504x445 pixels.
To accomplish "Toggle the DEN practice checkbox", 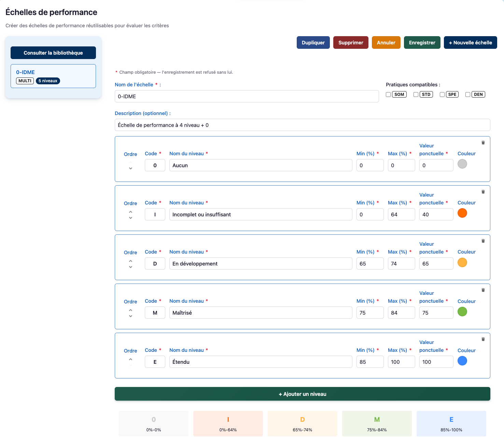I will (x=468, y=95).
